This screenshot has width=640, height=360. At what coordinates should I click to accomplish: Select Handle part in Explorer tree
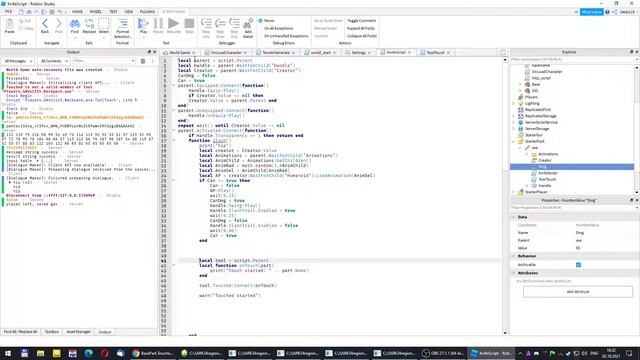coord(544,186)
